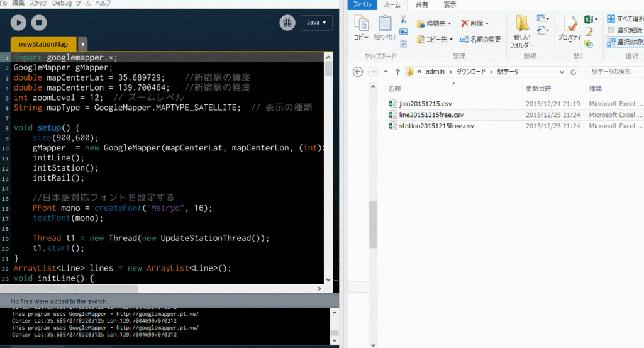The height and width of the screenshot is (348, 644).
Task: Open Explorer's ファイル tab
Action: point(362,4)
